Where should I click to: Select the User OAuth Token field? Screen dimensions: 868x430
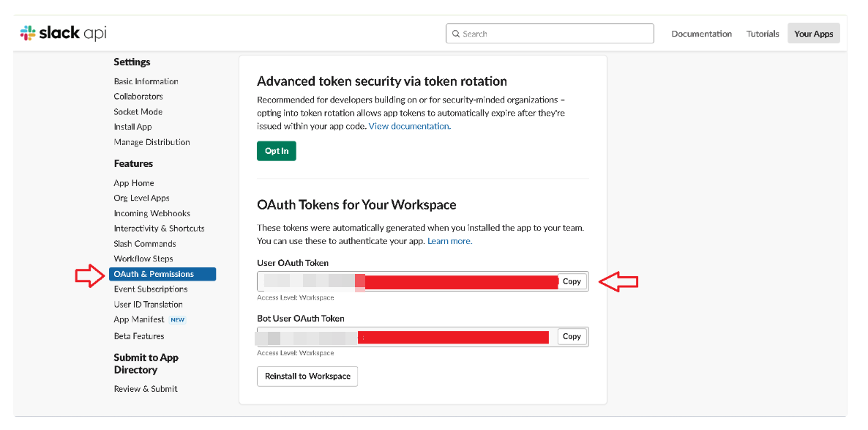click(x=407, y=281)
